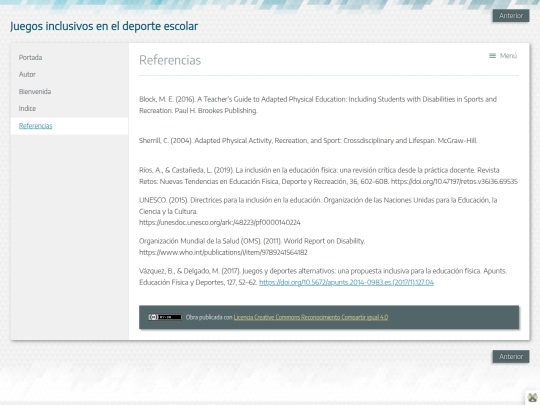Open the Menú toggle
The width and height of the screenshot is (540, 405).
[503, 56]
